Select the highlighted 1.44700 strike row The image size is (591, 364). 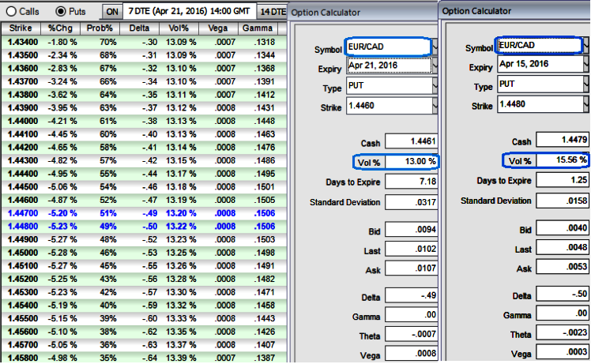click(x=22, y=213)
